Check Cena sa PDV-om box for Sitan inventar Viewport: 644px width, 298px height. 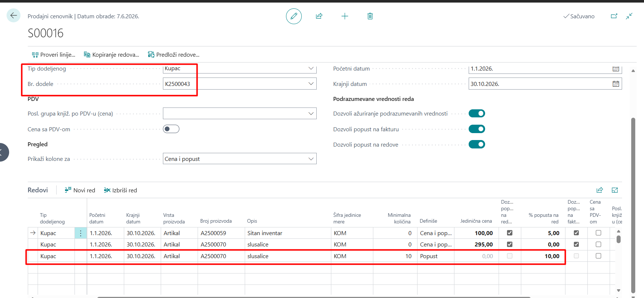[x=598, y=233]
